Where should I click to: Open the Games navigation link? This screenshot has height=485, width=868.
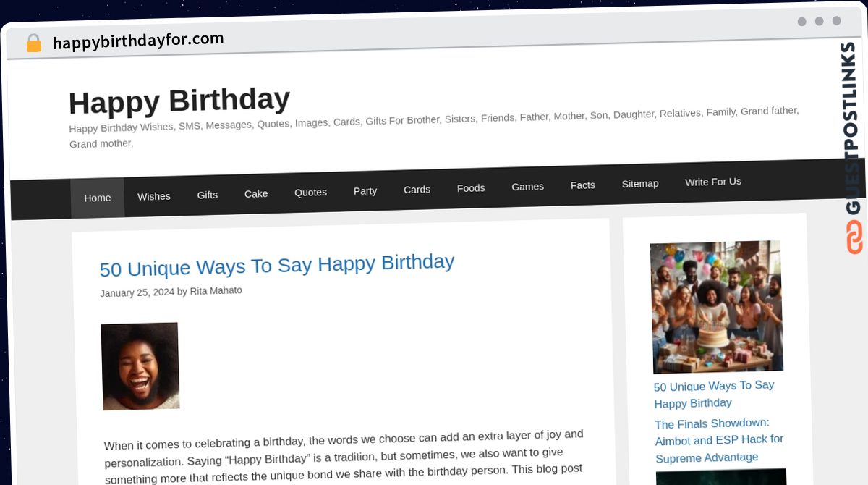pos(527,186)
